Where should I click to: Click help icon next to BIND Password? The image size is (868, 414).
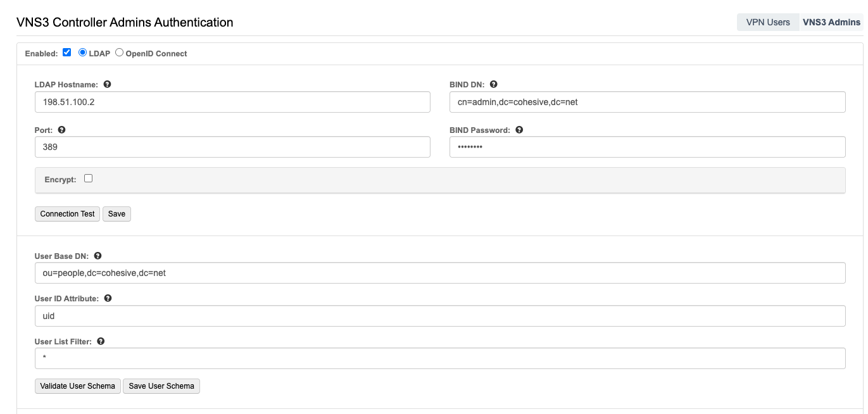coord(519,130)
